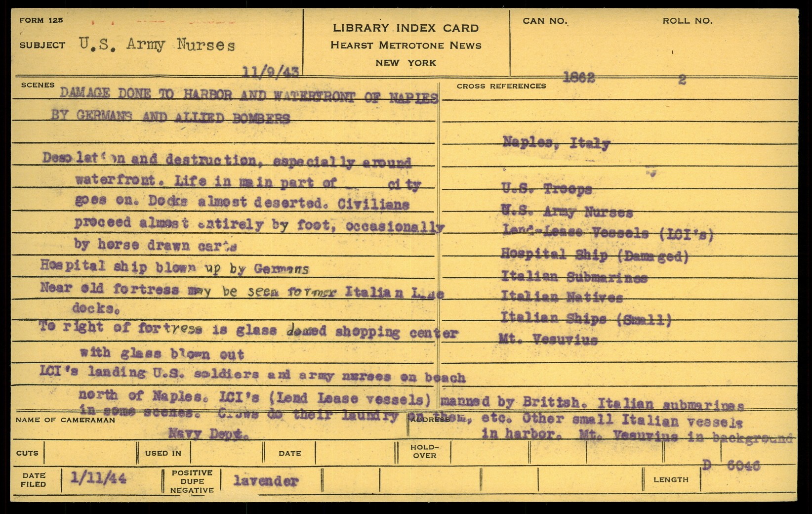Select the date 11/9/43
This screenshot has height=514, width=812.
[x=270, y=73]
